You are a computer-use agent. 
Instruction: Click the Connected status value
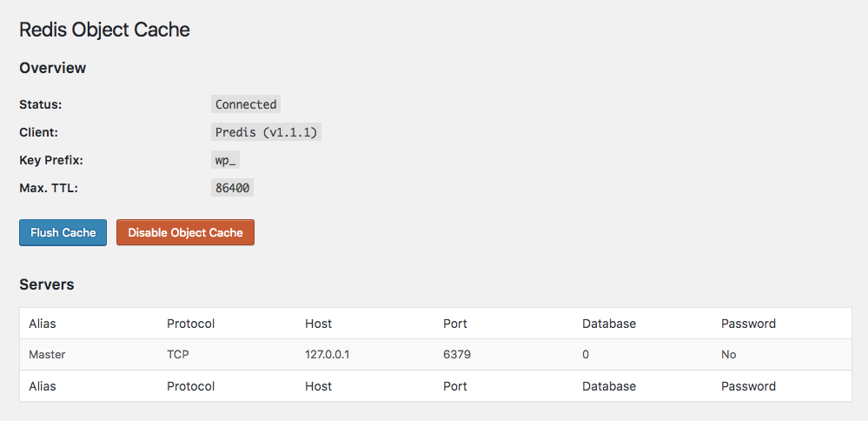[246, 104]
